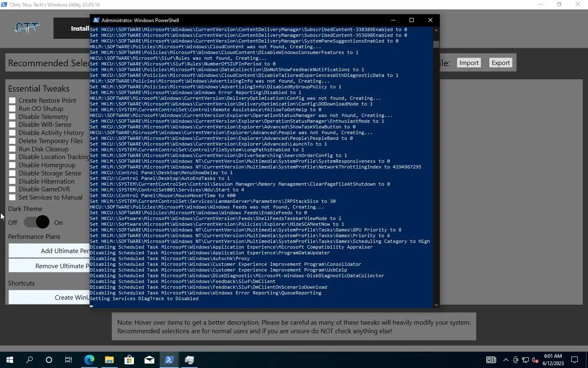
Task: Open the network status tray icon
Action: [x=526, y=360]
